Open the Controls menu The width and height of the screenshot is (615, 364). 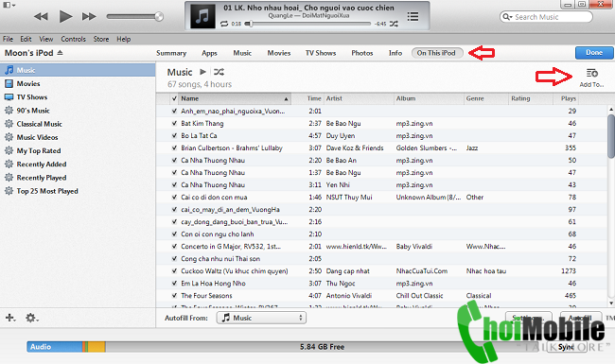coord(74,39)
